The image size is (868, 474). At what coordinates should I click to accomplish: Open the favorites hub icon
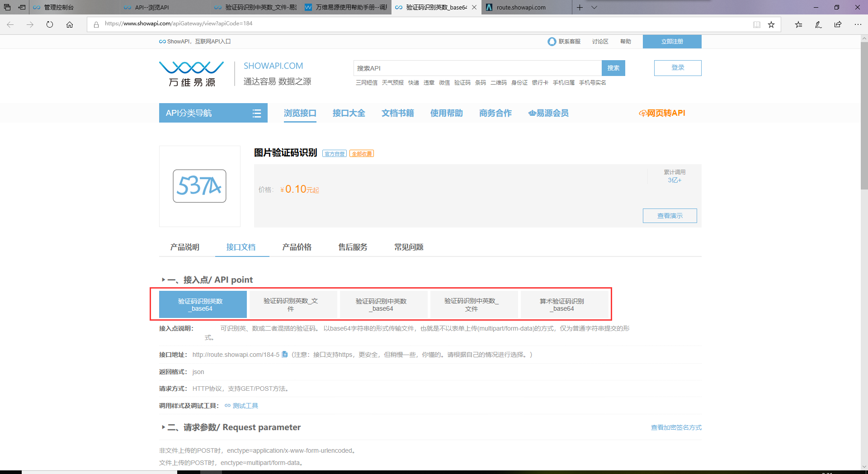(x=799, y=24)
